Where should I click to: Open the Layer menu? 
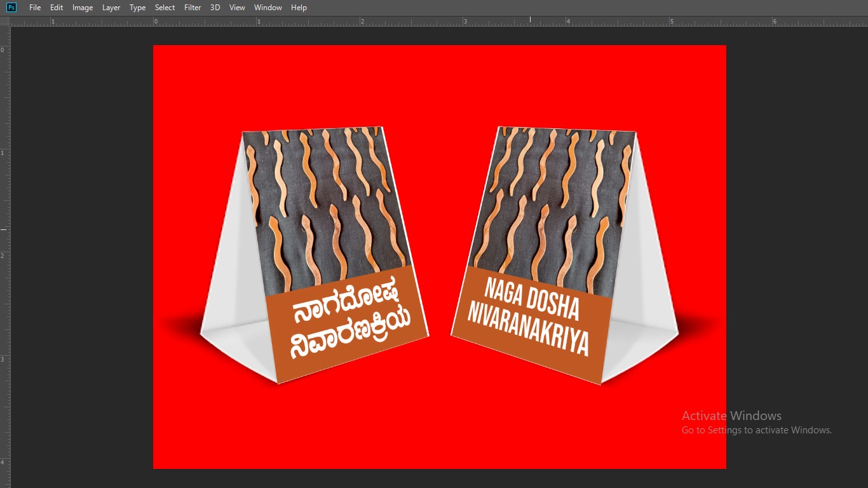click(x=111, y=8)
